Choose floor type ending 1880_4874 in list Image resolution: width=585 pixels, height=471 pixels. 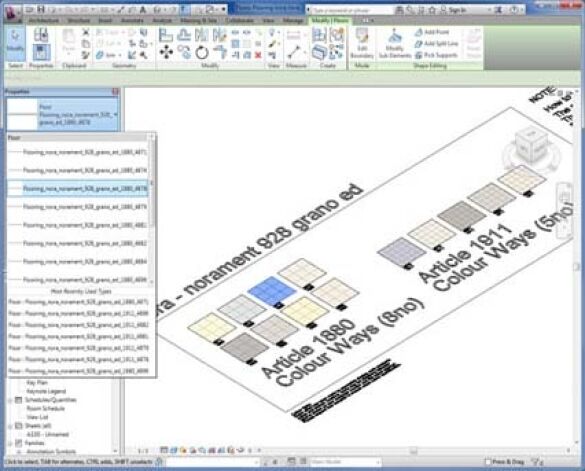[78, 170]
